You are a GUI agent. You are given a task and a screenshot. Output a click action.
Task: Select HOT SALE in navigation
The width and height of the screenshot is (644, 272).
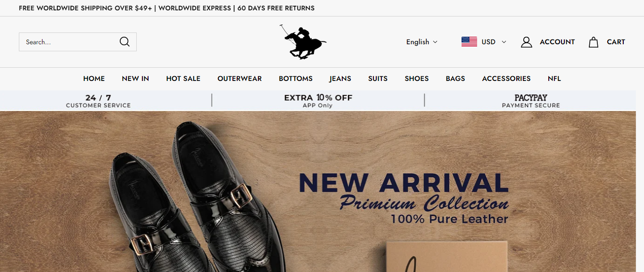coord(183,79)
